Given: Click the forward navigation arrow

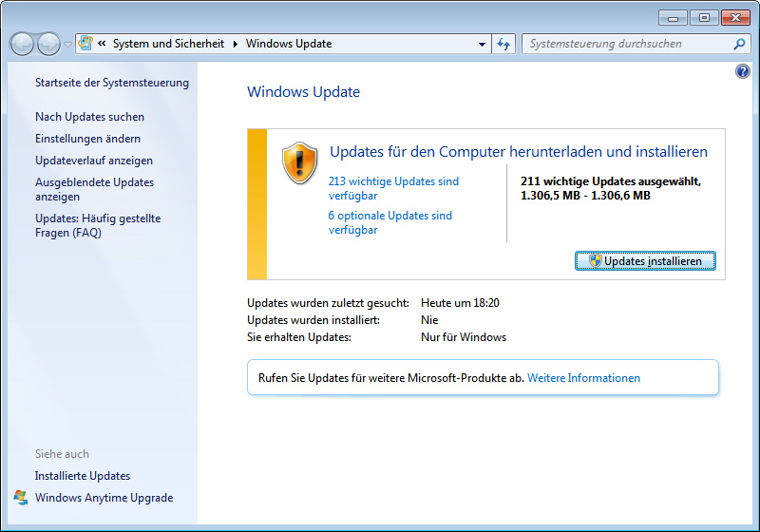Looking at the screenshot, I should [x=48, y=44].
